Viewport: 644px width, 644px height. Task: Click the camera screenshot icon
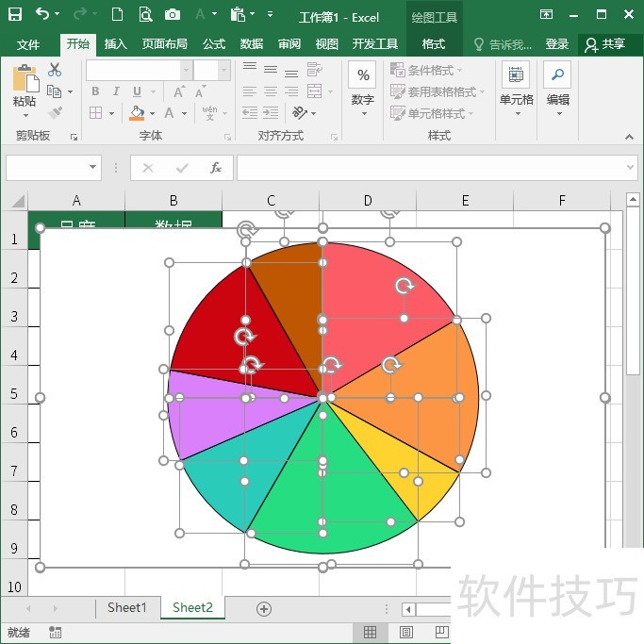(x=173, y=15)
